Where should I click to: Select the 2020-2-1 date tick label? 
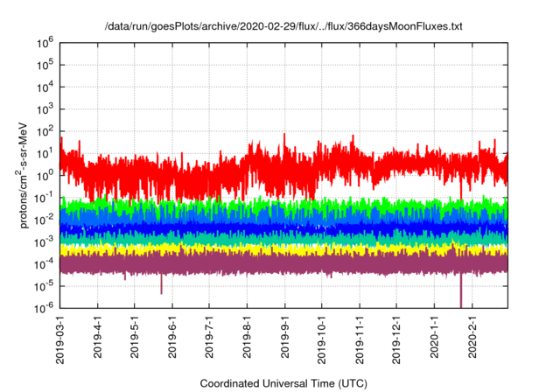pos(472,337)
